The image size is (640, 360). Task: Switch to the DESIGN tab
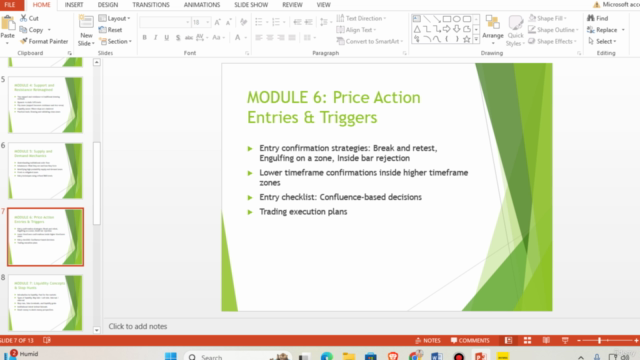pyautogui.click(x=108, y=5)
